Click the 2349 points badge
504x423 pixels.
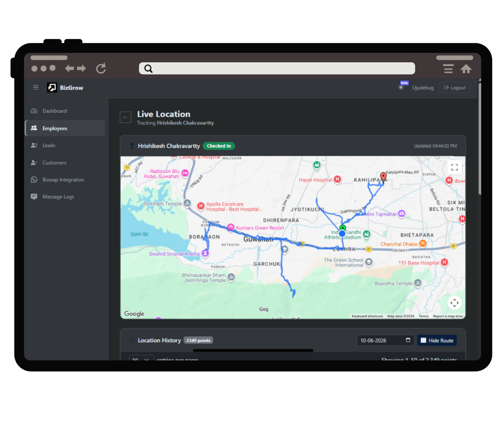point(198,340)
